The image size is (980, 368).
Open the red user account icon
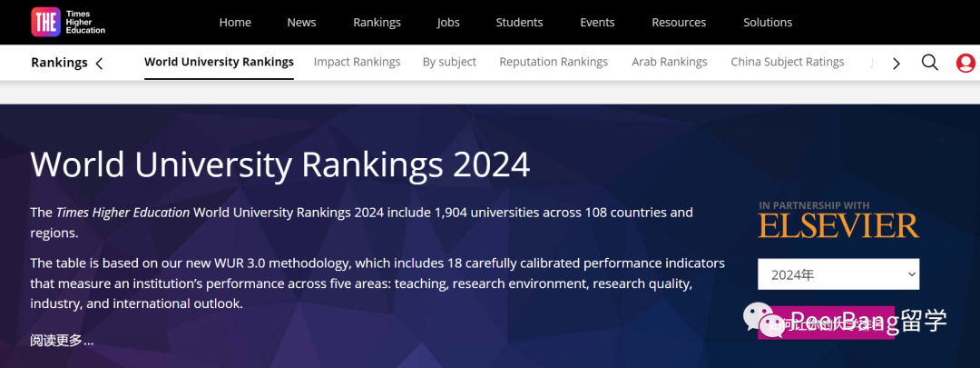(x=965, y=63)
